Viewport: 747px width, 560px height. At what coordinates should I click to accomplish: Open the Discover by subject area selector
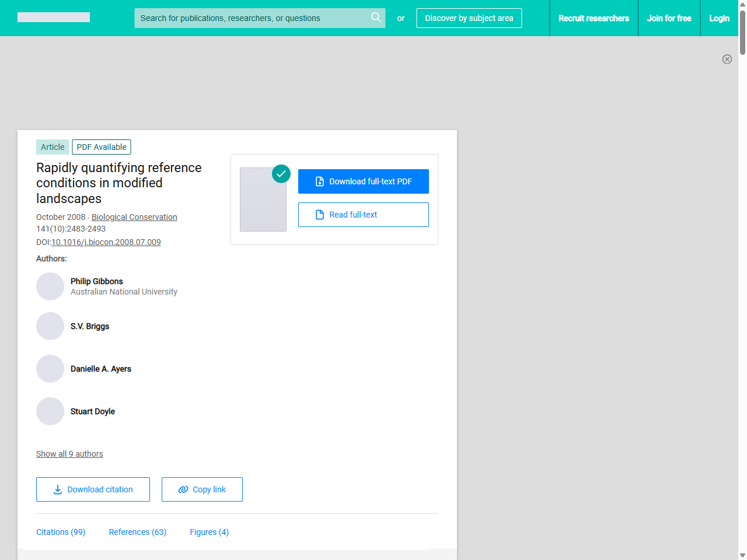tap(469, 18)
